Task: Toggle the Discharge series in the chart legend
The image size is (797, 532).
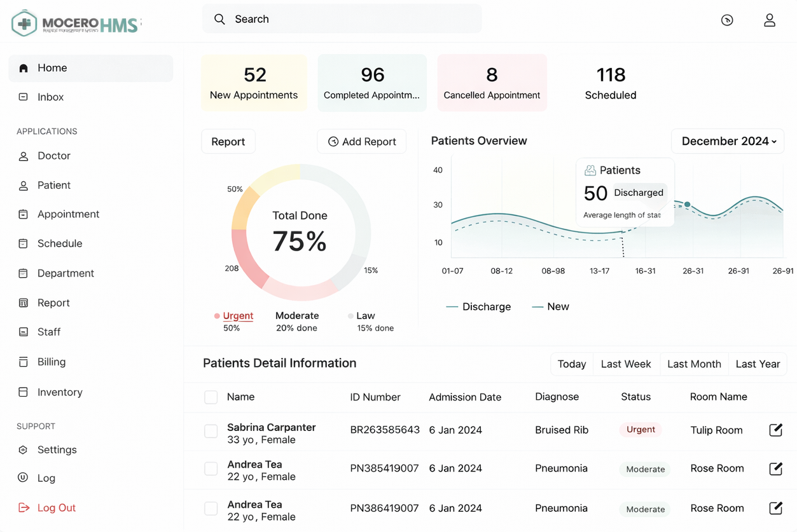Action: pyautogui.click(x=478, y=306)
